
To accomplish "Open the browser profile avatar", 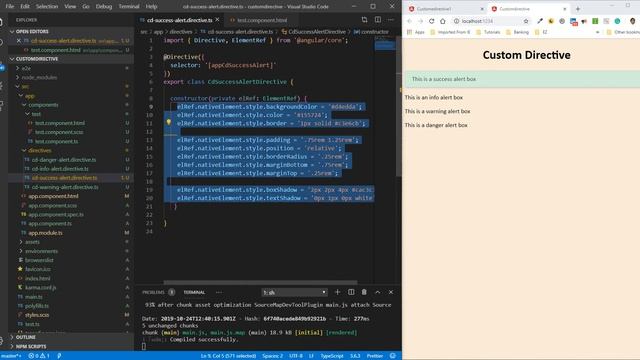I will coord(633,21).
